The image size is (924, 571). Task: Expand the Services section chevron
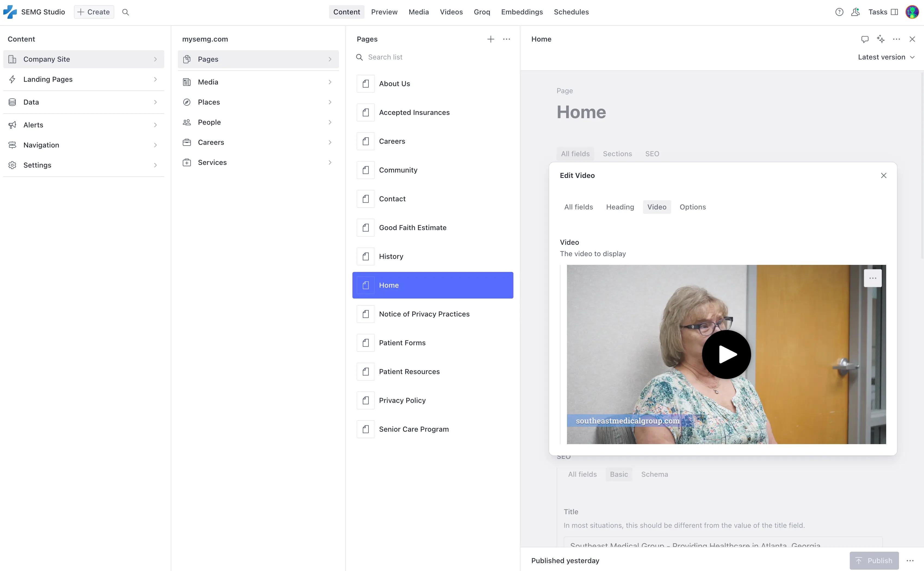[330, 163]
